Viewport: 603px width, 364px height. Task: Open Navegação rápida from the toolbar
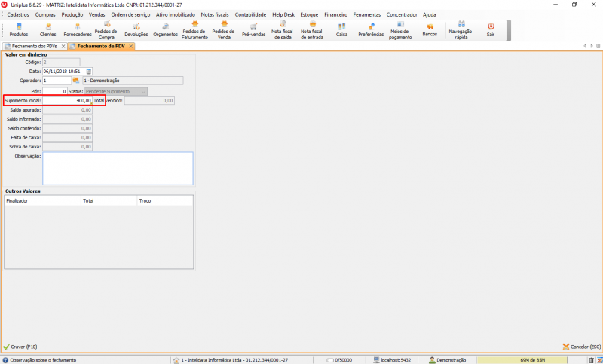coord(461,29)
